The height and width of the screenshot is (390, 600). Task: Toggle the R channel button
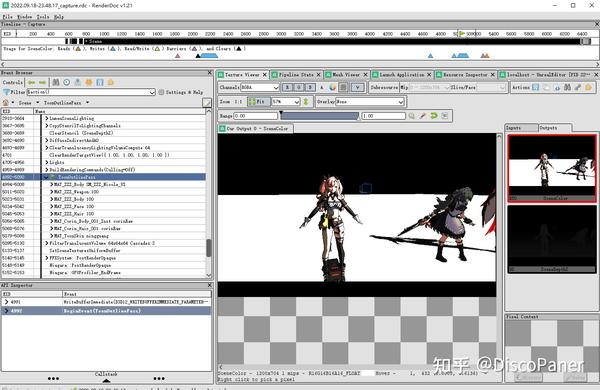point(288,87)
